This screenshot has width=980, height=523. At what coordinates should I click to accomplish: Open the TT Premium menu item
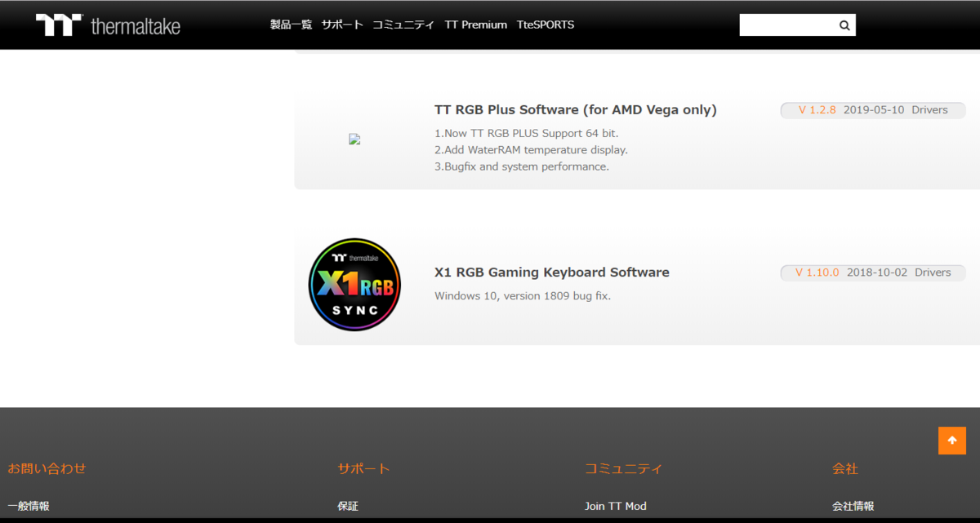point(475,24)
